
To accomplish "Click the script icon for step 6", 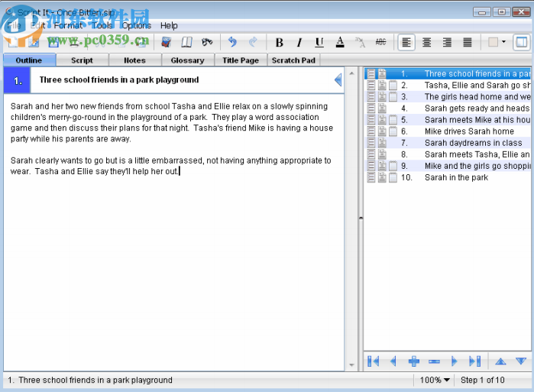I will (x=382, y=131).
